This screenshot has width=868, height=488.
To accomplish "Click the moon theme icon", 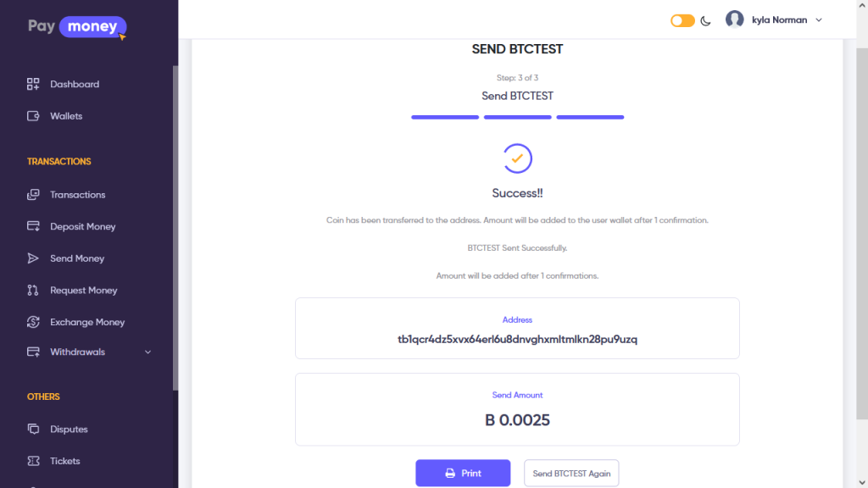I will [705, 21].
